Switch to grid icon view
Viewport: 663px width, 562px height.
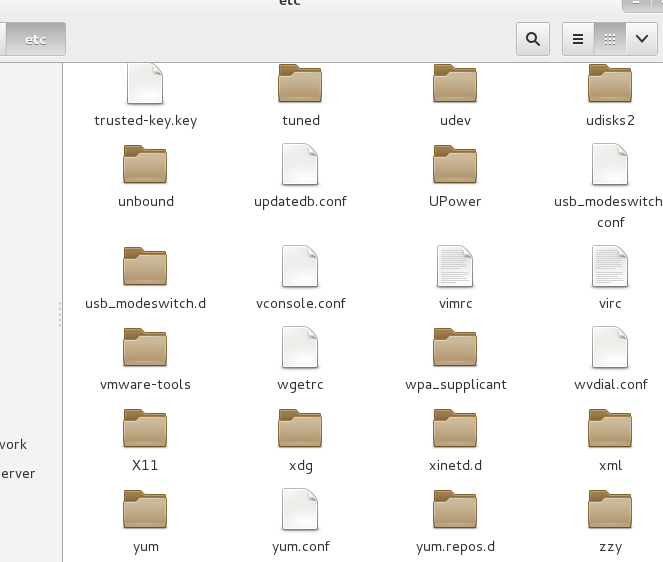point(610,39)
